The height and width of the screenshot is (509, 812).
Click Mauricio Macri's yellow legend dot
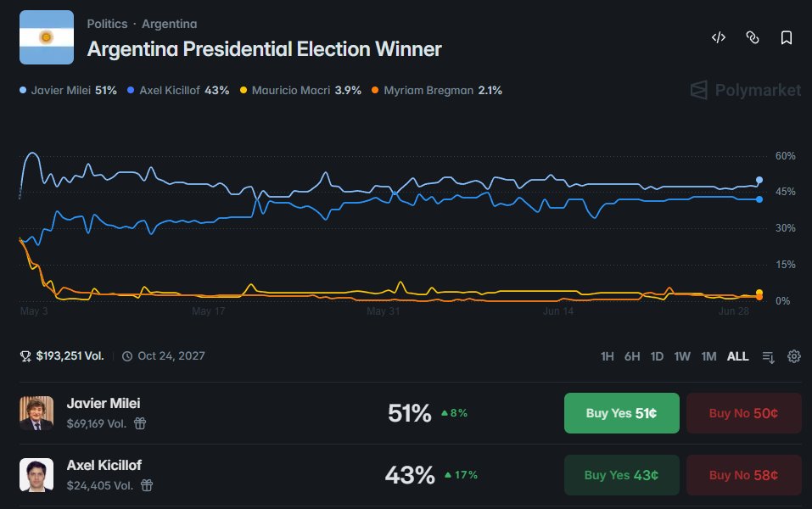(x=244, y=90)
